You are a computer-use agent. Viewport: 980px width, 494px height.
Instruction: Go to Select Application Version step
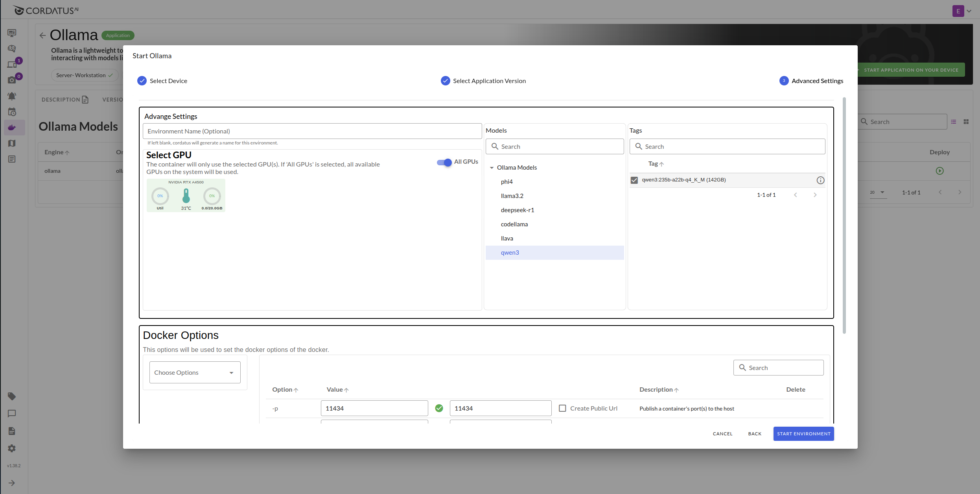483,81
